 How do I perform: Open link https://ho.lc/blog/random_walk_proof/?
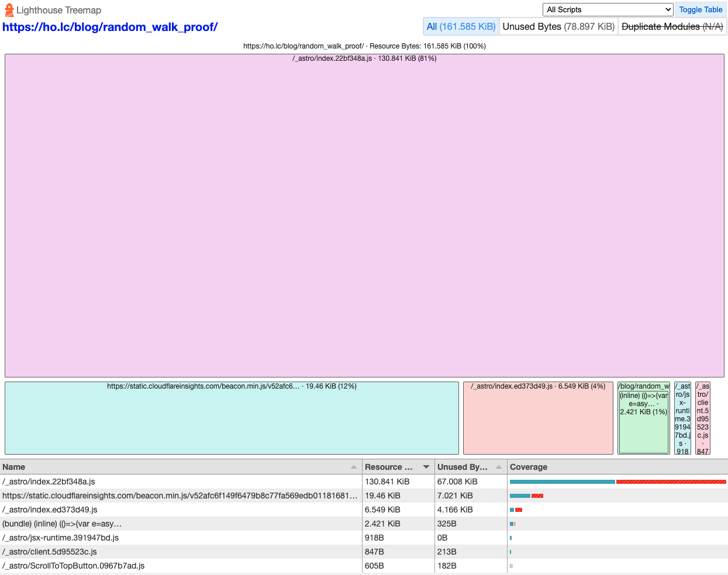click(x=110, y=27)
